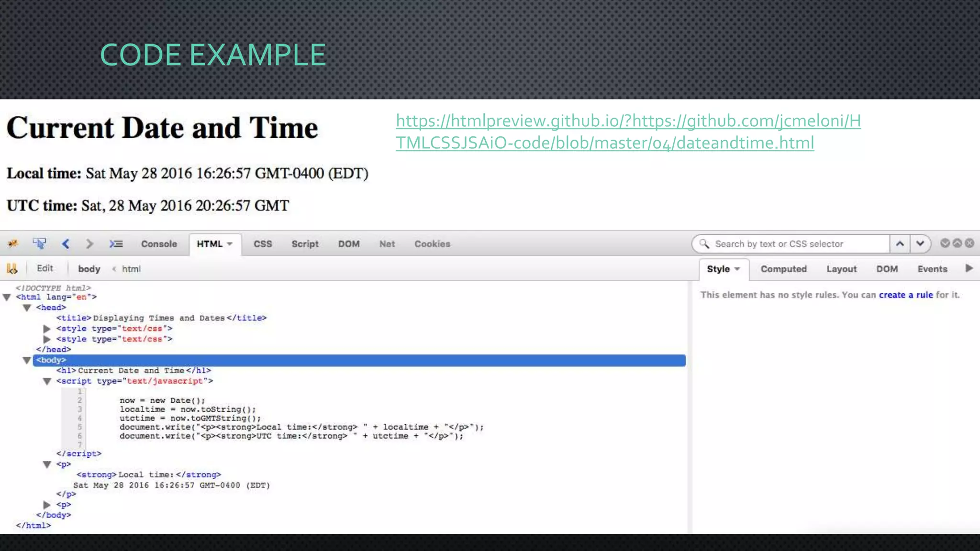Click the closing /script tag
This screenshot has width=980, height=551.
(79, 453)
